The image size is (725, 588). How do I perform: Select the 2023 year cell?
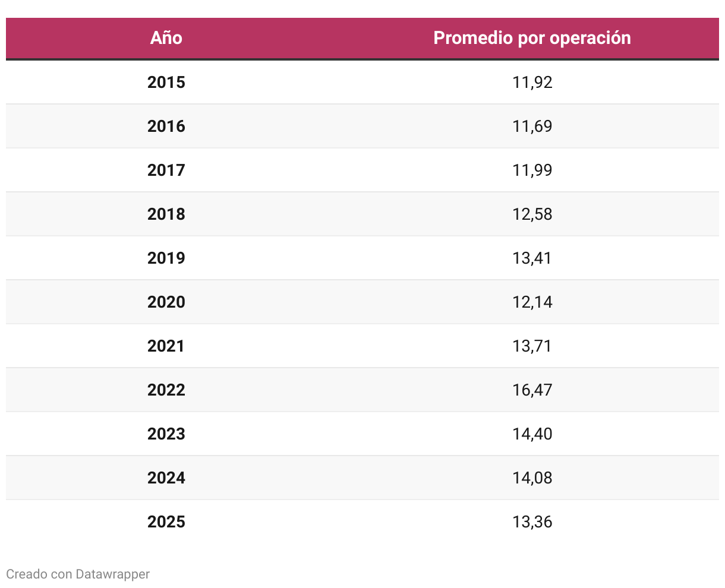pos(166,434)
